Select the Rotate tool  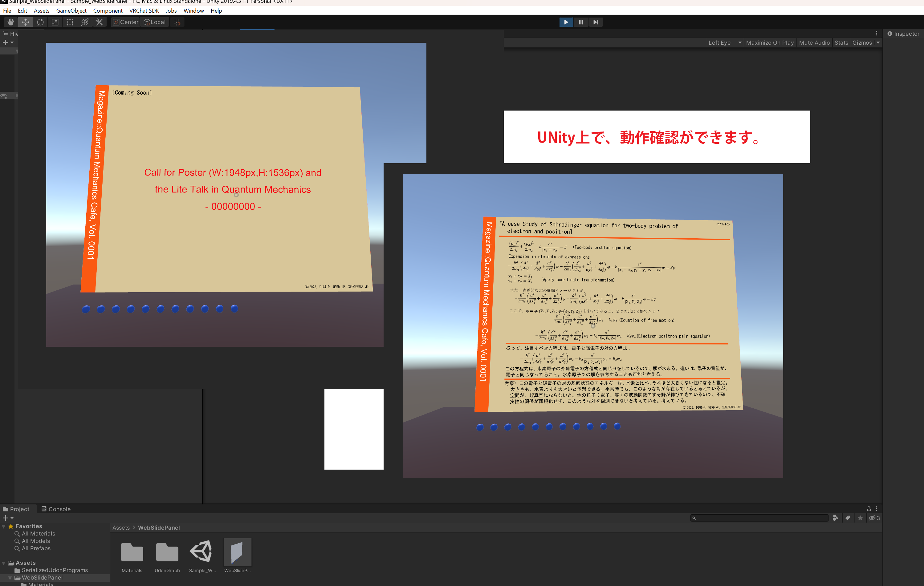tap(40, 22)
